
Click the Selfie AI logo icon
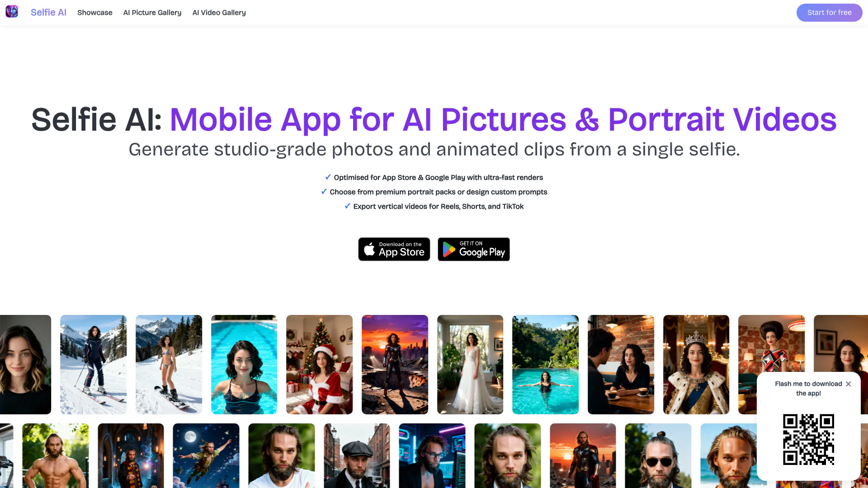point(12,12)
